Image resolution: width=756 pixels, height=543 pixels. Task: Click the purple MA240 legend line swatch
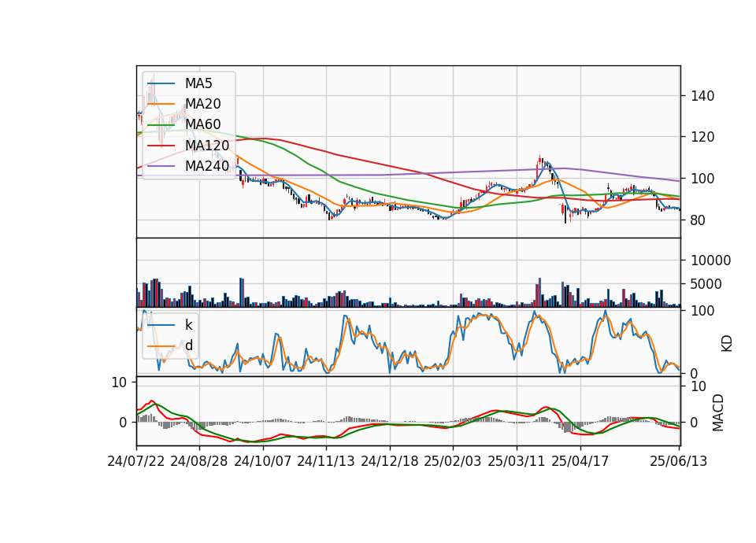point(161,166)
